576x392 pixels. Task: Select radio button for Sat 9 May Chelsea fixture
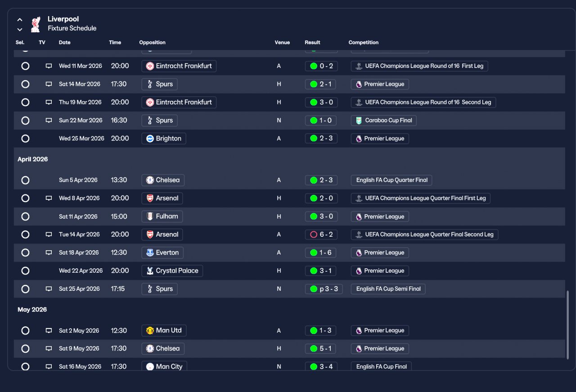pyautogui.click(x=25, y=349)
